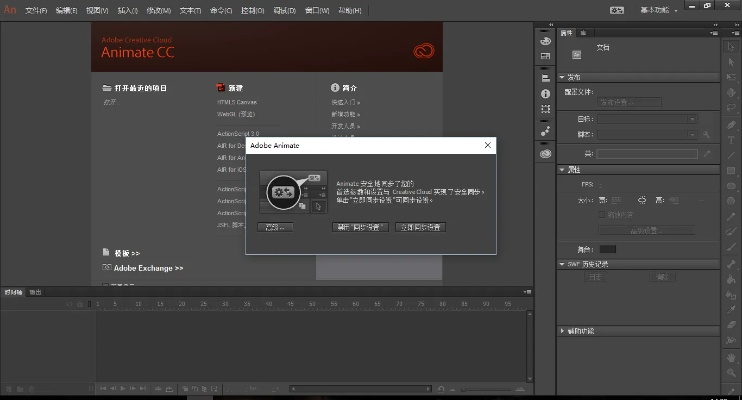Click the 发布设置 publish settings button
Viewport: 742px width, 400px height.
630,102
